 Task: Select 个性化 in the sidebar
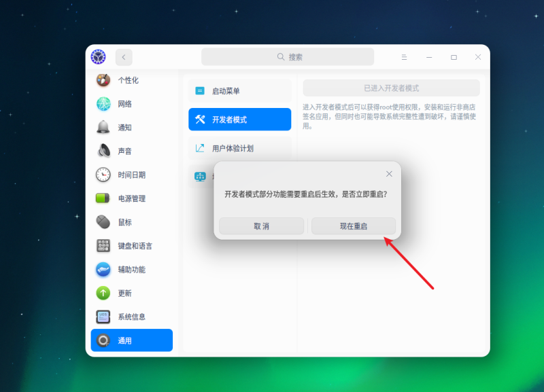point(129,80)
